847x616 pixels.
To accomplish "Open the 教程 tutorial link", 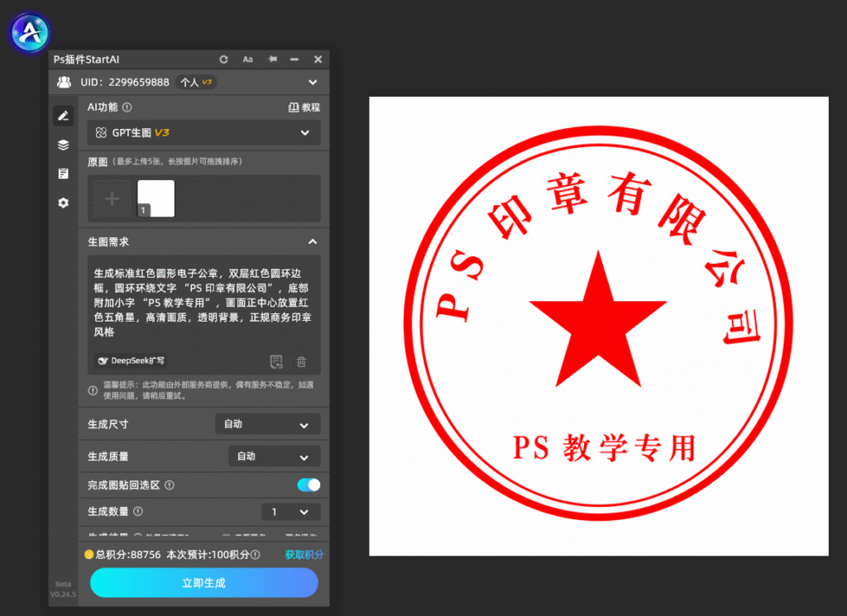I will tap(304, 107).
